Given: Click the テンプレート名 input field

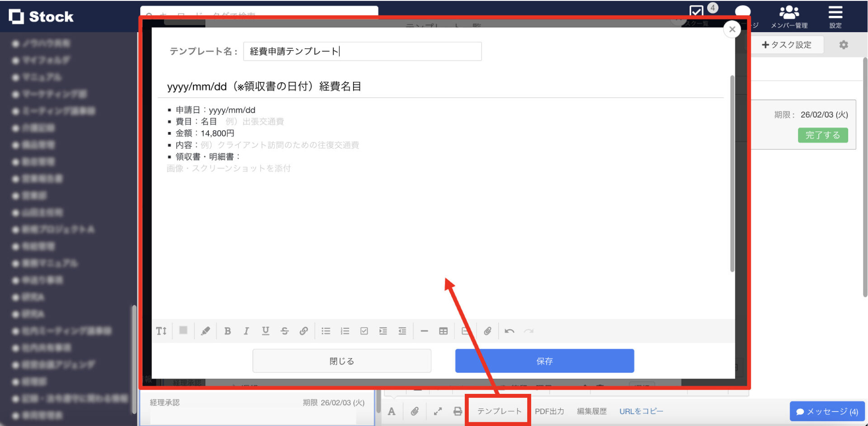Looking at the screenshot, I should (x=362, y=51).
